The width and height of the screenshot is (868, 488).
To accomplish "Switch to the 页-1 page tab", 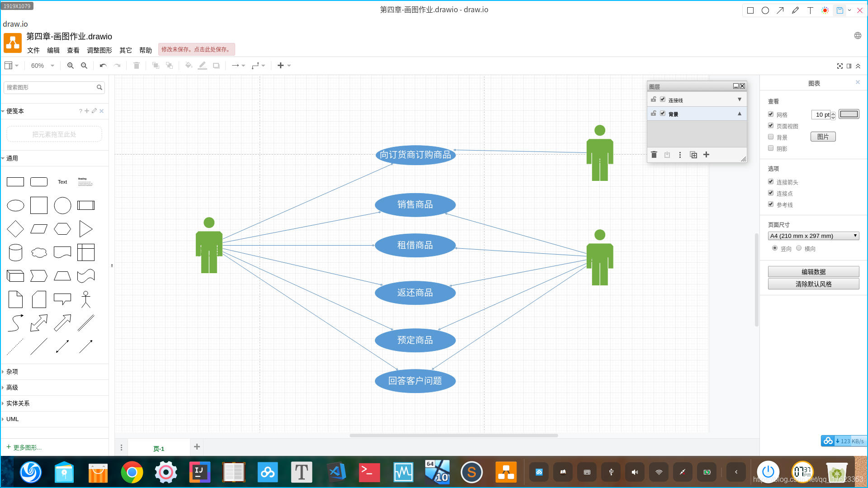I will tap(159, 449).
